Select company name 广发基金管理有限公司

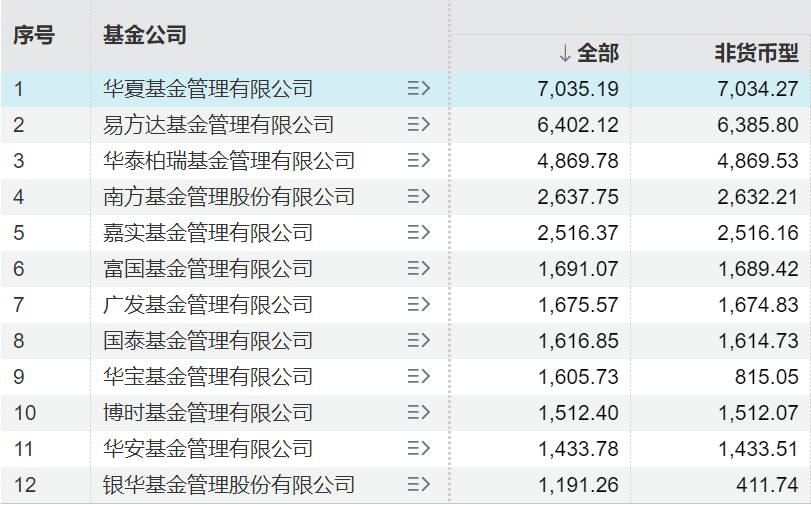[207, 304]
